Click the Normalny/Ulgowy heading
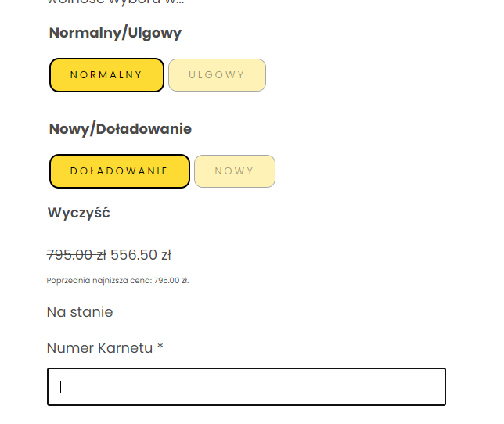Screen dimensions: 504x424 pos(115,33)
